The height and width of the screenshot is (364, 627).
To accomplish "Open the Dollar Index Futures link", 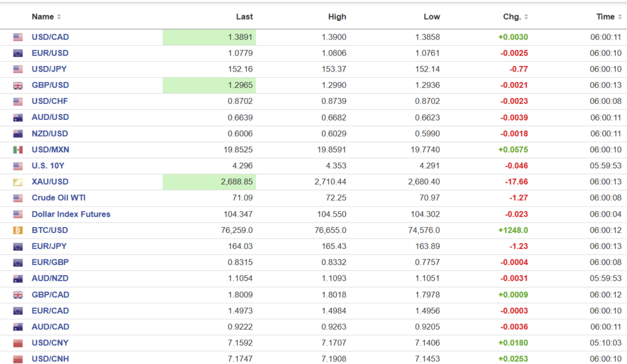I will pyautogui.click(x=70, y=214).
